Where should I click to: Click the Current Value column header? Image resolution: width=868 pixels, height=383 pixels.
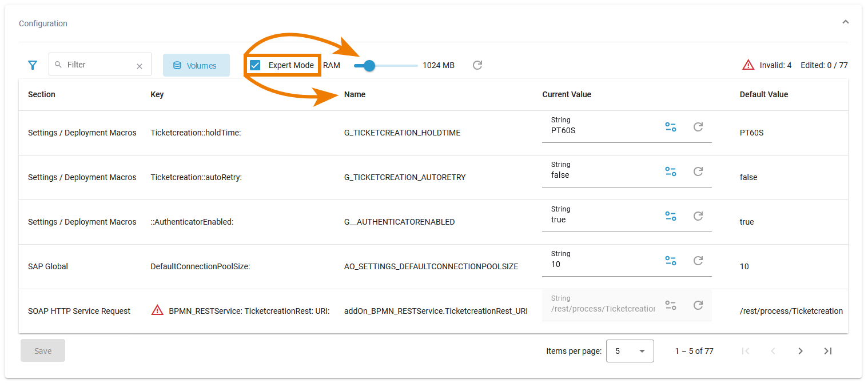567,94
